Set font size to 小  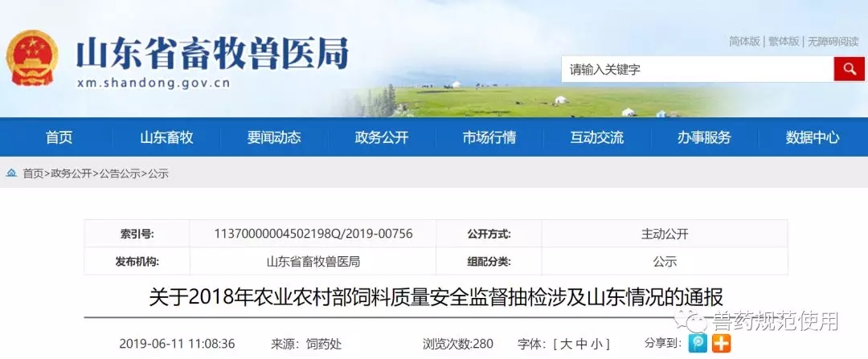[596, 344]
